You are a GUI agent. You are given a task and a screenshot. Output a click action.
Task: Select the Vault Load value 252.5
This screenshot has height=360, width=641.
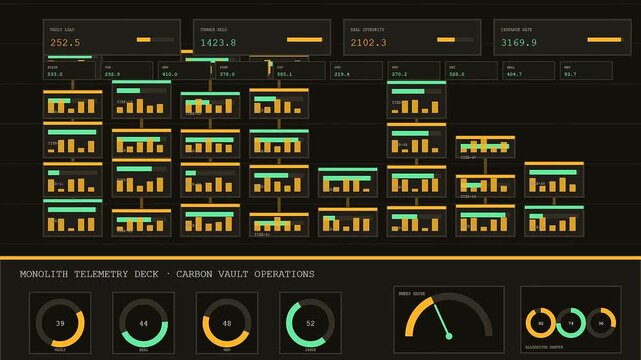(65, 42)
